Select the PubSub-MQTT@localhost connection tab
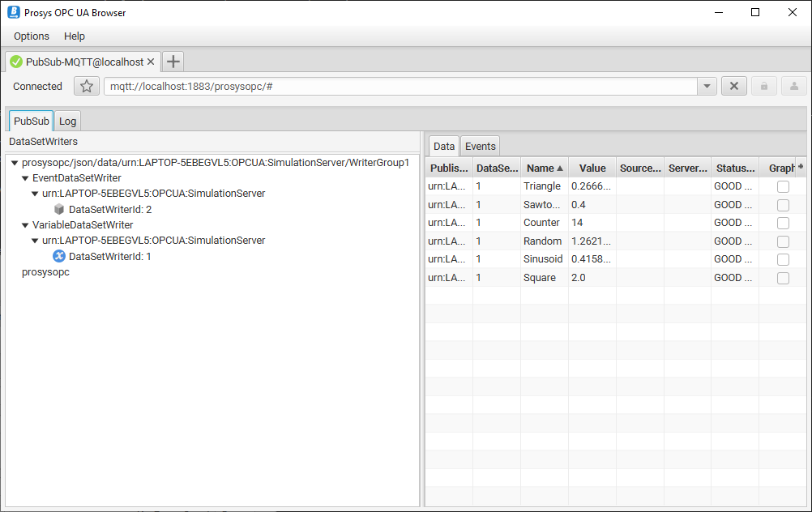Image resolution: width=812 pixels, height=512 pixels. click(x=84, y=62)
